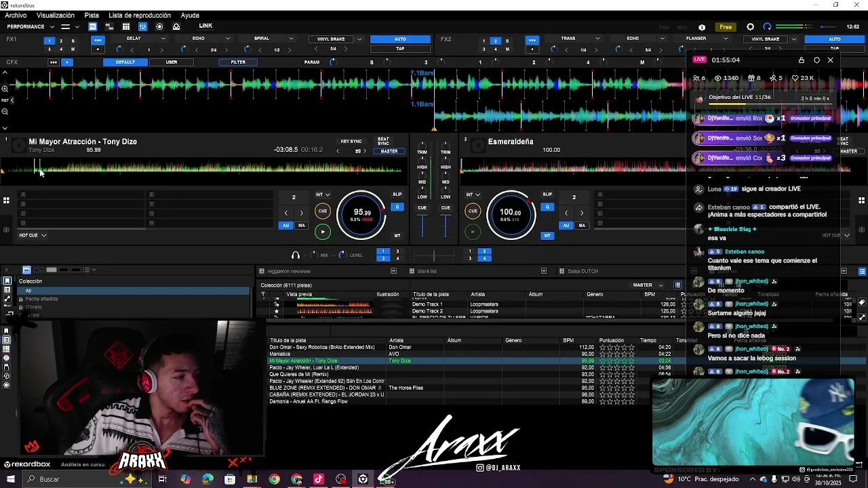Click the FX1 TAP button
This screenshot has height=488, width=868.
[x=400, y=48]
